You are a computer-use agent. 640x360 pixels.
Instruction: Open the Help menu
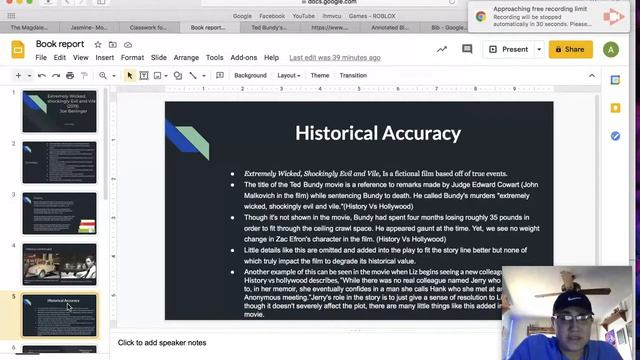pos(271,58)
